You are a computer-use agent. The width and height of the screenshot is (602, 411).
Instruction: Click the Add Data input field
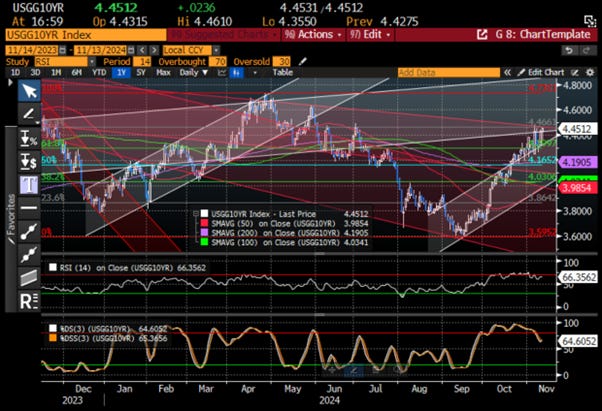(x=449, y=73)
